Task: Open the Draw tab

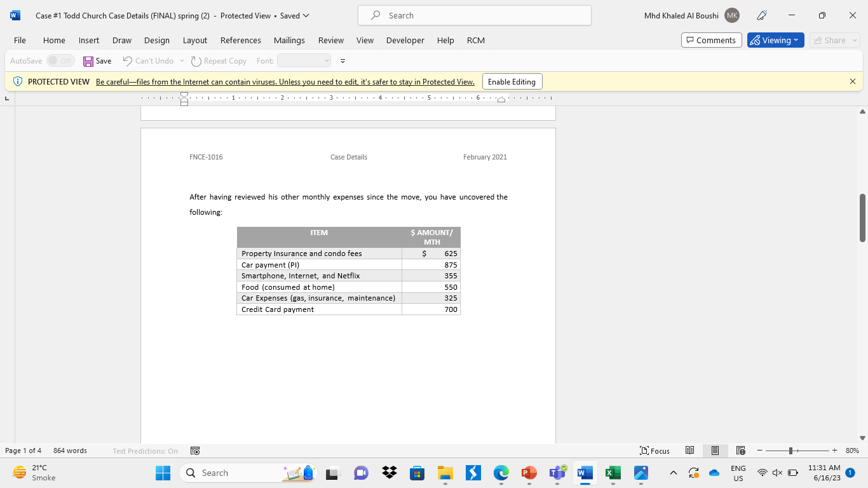Action: tap(122, 40)
